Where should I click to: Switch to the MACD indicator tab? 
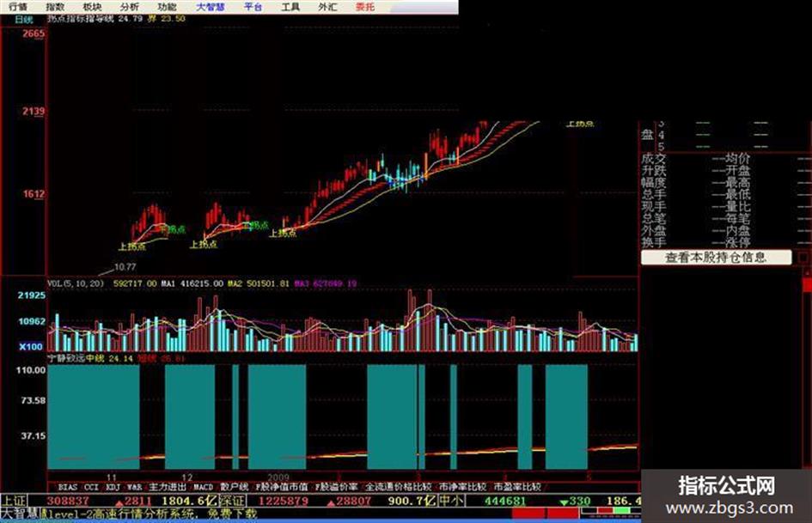point(203,487)
